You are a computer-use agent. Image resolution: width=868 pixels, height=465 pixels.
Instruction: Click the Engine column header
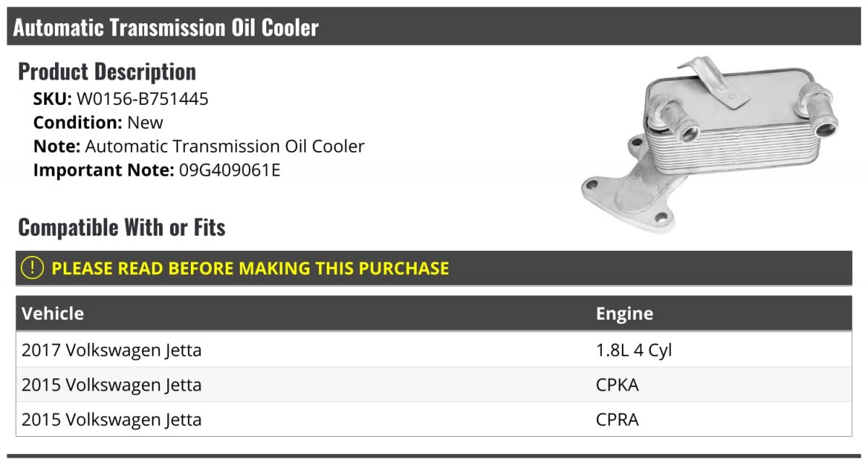[x=624, y=313]
